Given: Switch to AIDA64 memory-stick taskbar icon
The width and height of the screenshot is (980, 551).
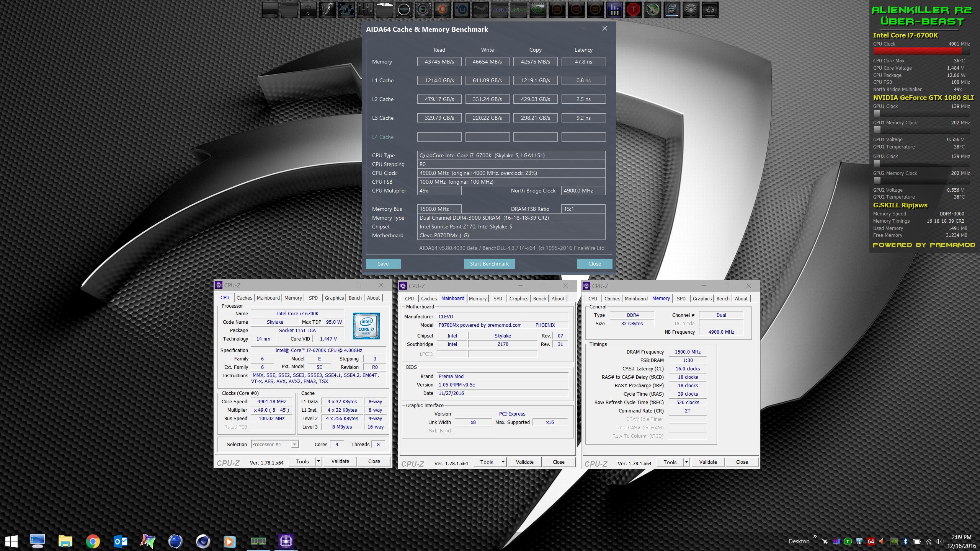Looking at the screenshot, I should tap(258, 541).
